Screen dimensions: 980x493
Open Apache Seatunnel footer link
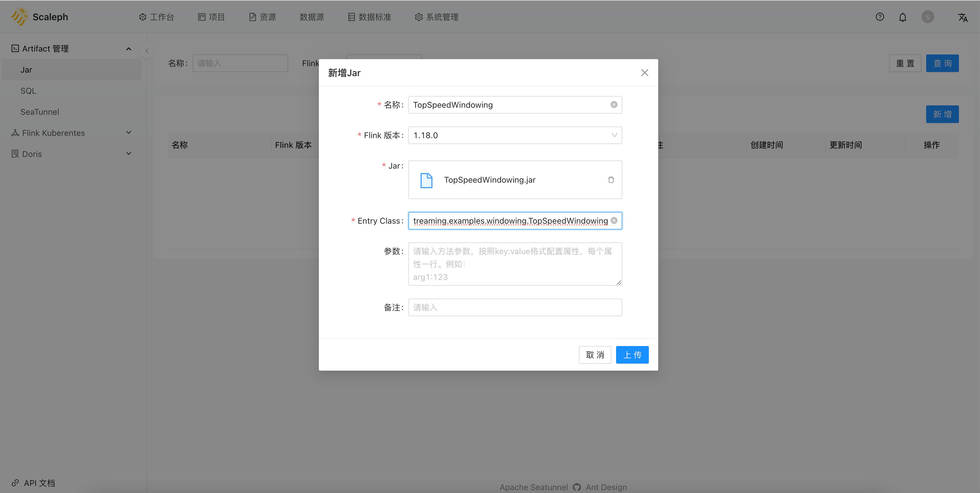click(x=533, y=487)
